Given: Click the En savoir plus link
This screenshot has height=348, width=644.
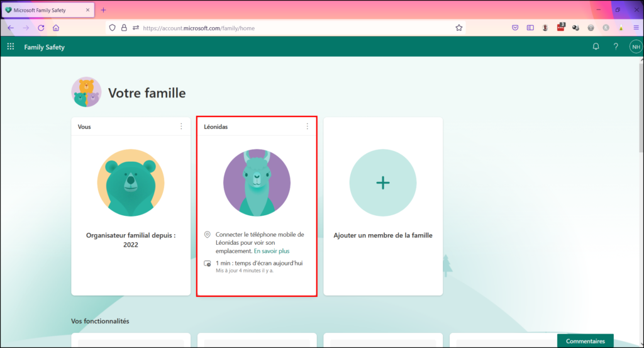Looking at the screenshot, I should tap(272, 251).
